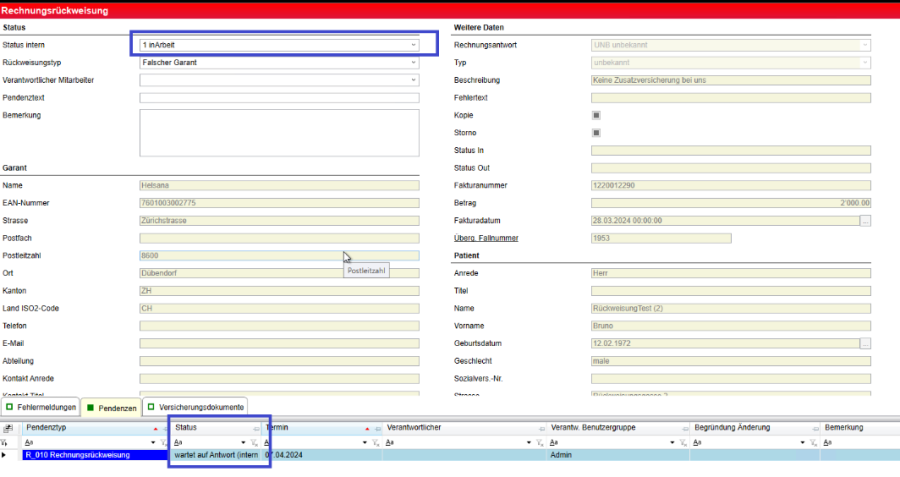
Task: Open Verantwortlicher Mitarbeiter dropdown
Action: point(413,80)
